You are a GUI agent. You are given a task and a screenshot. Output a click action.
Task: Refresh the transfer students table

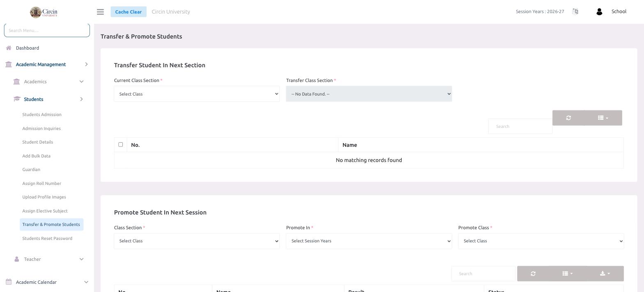click(x=568, y=118)
